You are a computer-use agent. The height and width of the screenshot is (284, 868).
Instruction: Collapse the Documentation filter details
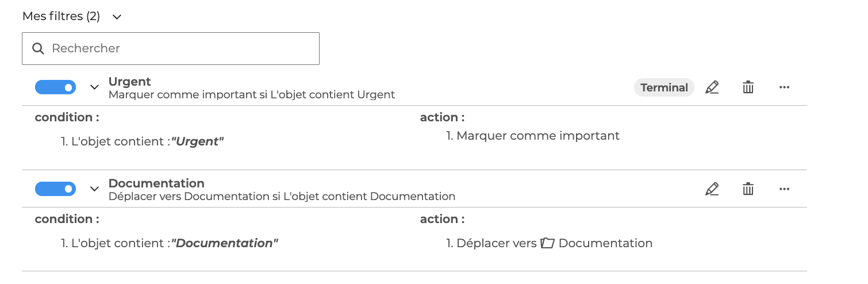pyautogui.click(x=95, y=189)
